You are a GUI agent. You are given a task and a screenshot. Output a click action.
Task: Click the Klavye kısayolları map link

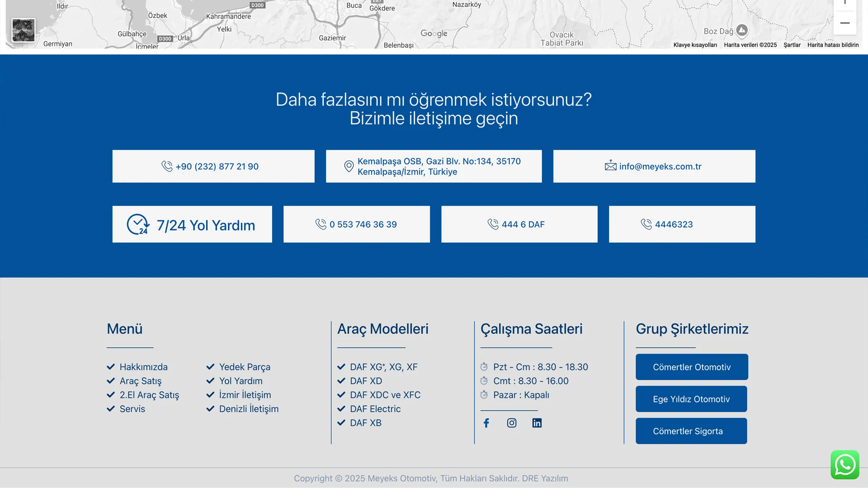695,45
